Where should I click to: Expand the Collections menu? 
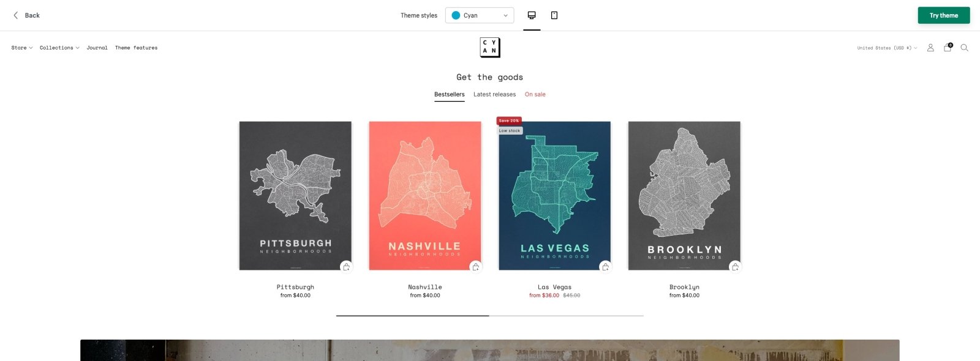coord(59,48)
